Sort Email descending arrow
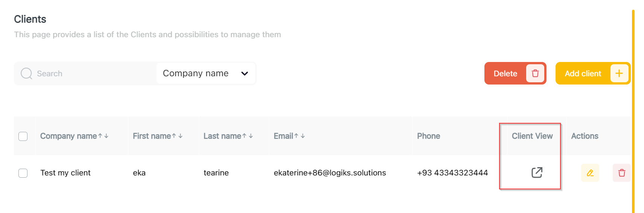Image resolution: width=644 pixels, height=213 pixels. click(x=303, y=136)
